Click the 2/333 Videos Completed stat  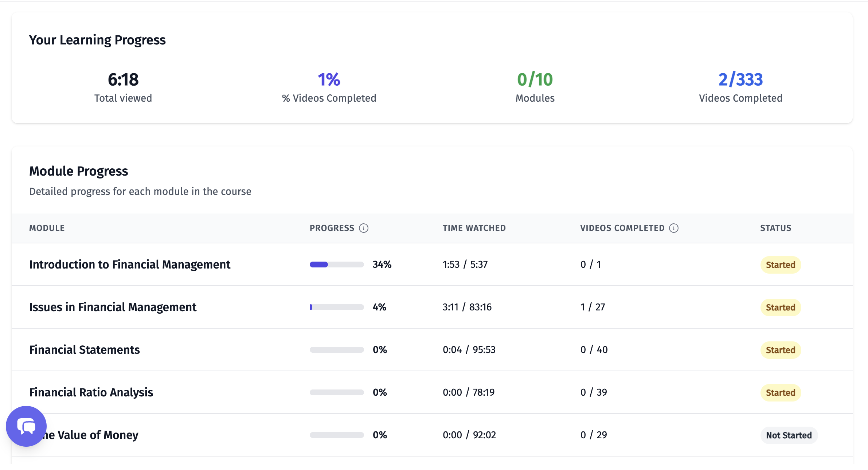[x=740, y=79]
